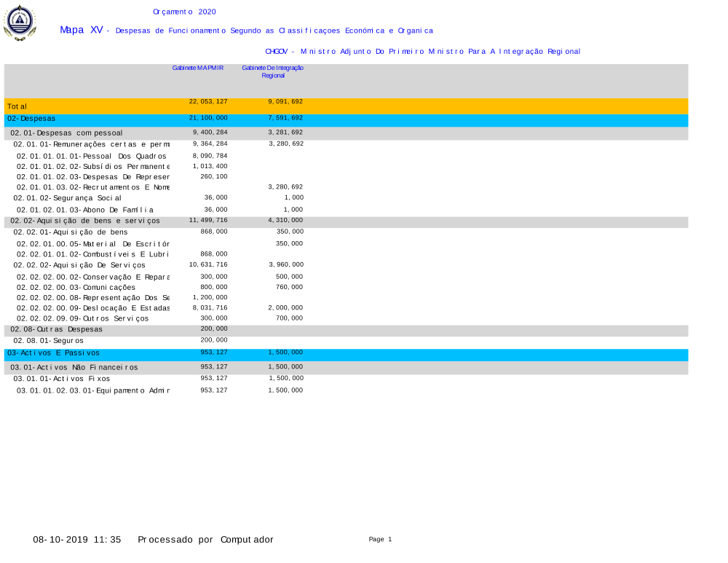
Task: Click the orange Total row label
Action: click(x=17, y=106)
